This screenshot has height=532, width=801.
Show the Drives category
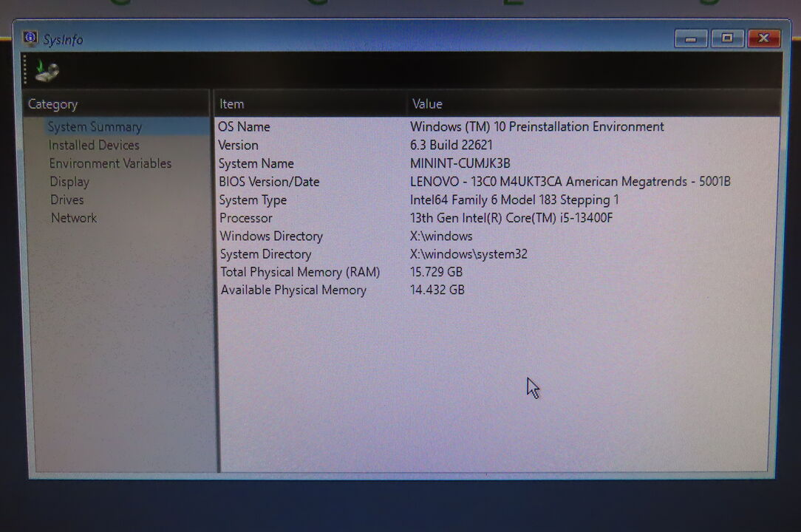tap(67, 199)
